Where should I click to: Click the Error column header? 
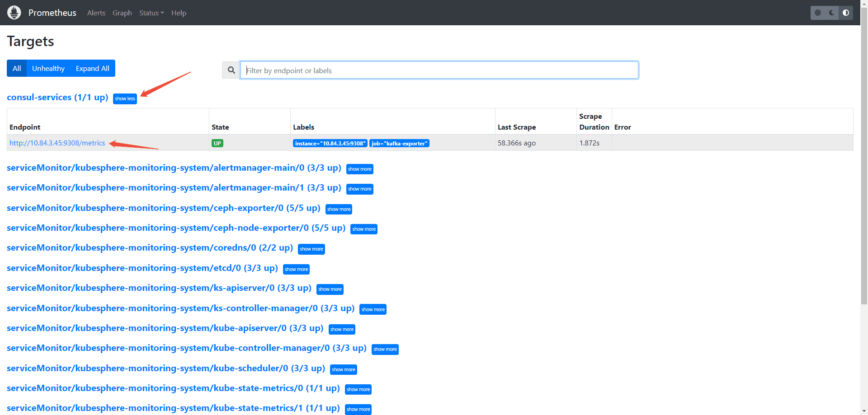(623, 127)
